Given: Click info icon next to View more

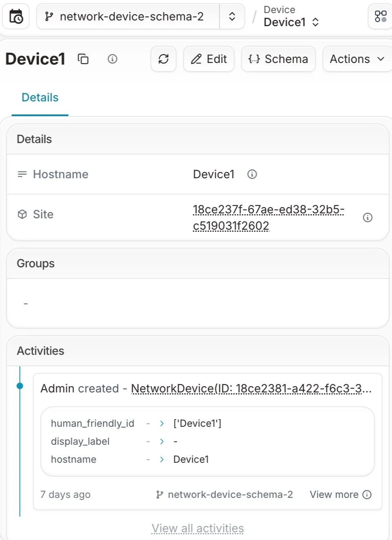Looking at the screenshot, I should pyautogui.click(x=367, y=495).
